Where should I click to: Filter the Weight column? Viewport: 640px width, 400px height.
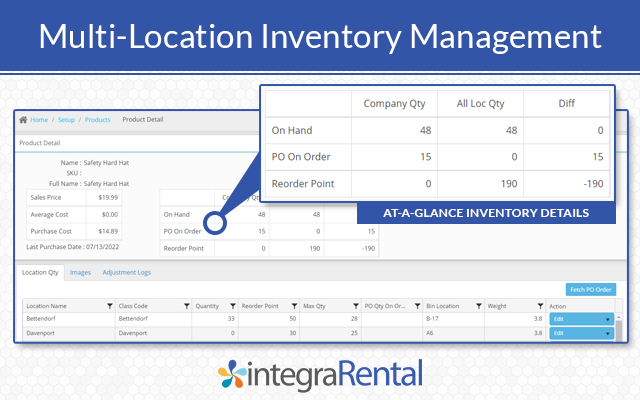(540, 306)
